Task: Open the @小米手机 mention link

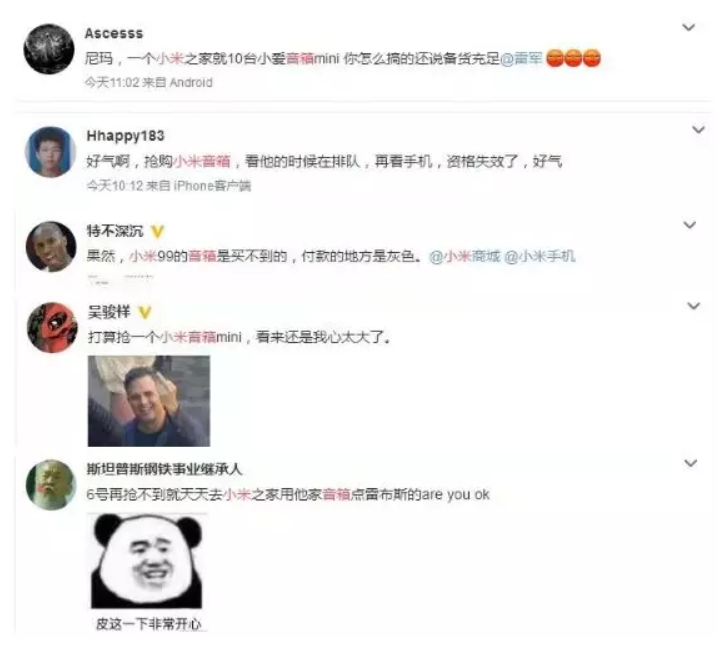Action: pos(540,256)
